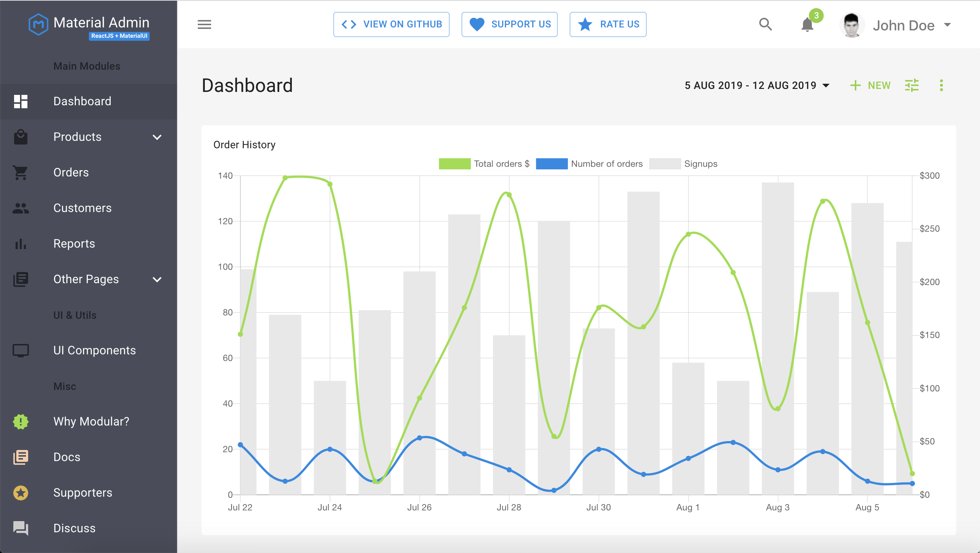Viewport: 980px width, 553px height.
Task: Click the Reports icon in sidebar
Action: (20, 243)
